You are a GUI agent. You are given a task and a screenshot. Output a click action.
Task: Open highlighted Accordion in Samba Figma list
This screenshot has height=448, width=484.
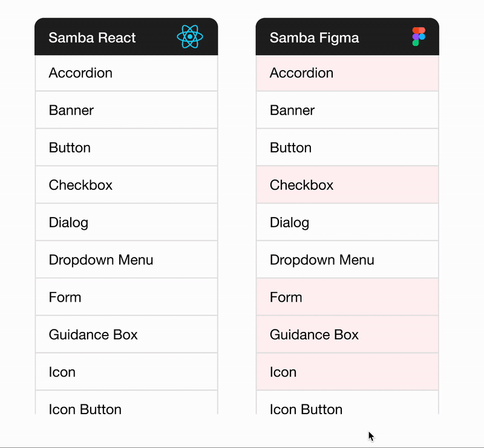coord(347,73)
